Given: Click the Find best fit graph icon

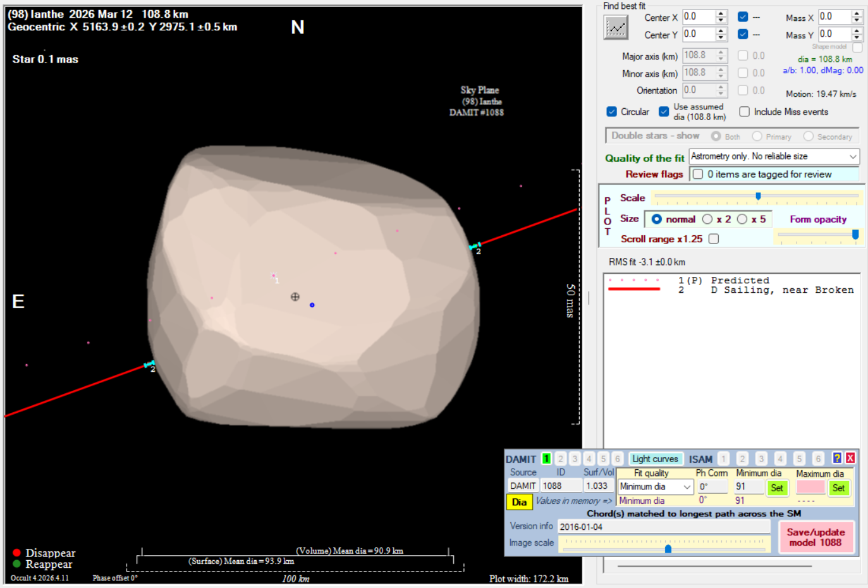Looking at the screenshot, I should tap(616, 27).
